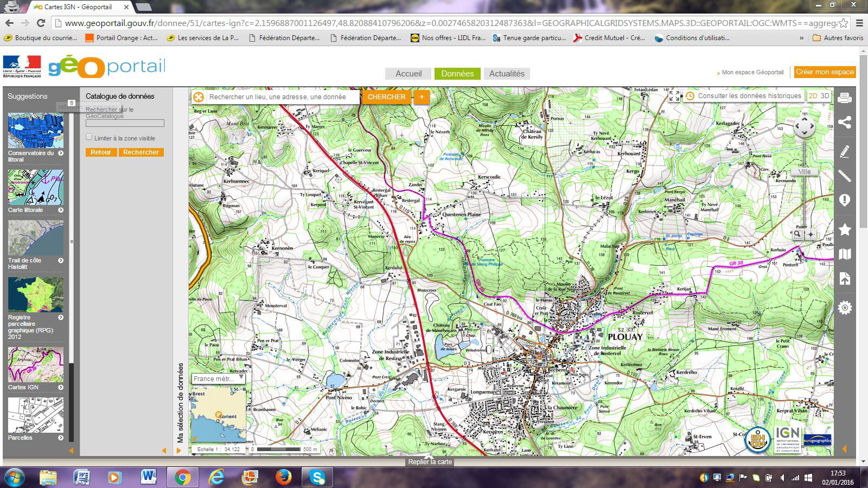Viewport: 868px width, 488px height.
Task: Collapse the Suggestions panel orange arrow
Action: [x=71, y=450]
